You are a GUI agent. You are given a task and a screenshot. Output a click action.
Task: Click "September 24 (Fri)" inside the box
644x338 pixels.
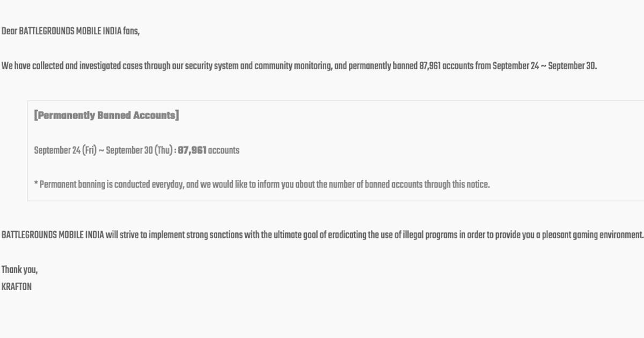click(x=65, y=150)
